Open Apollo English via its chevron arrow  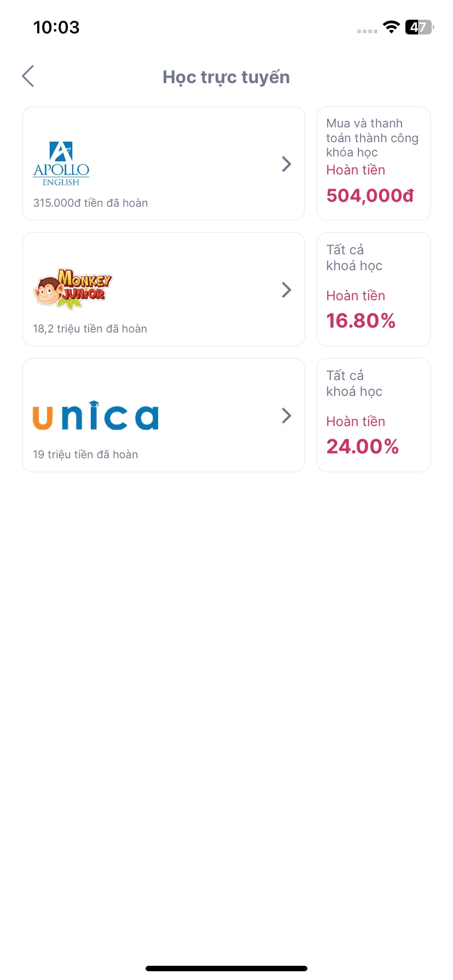[286, 164]
